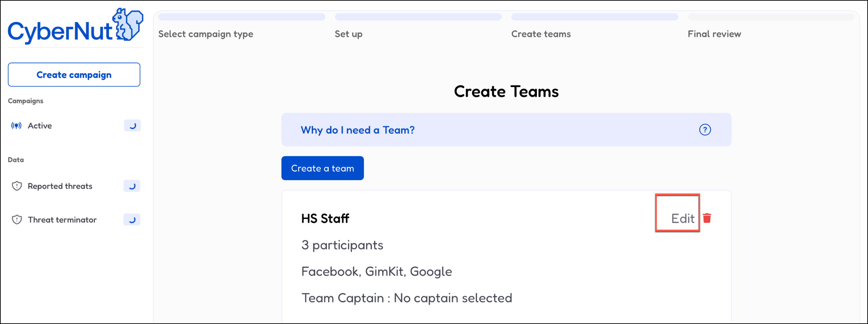Click the Reported threats shield icon
Screen dimensions: 868x324
pyautogui.click(x=17, y=186)
